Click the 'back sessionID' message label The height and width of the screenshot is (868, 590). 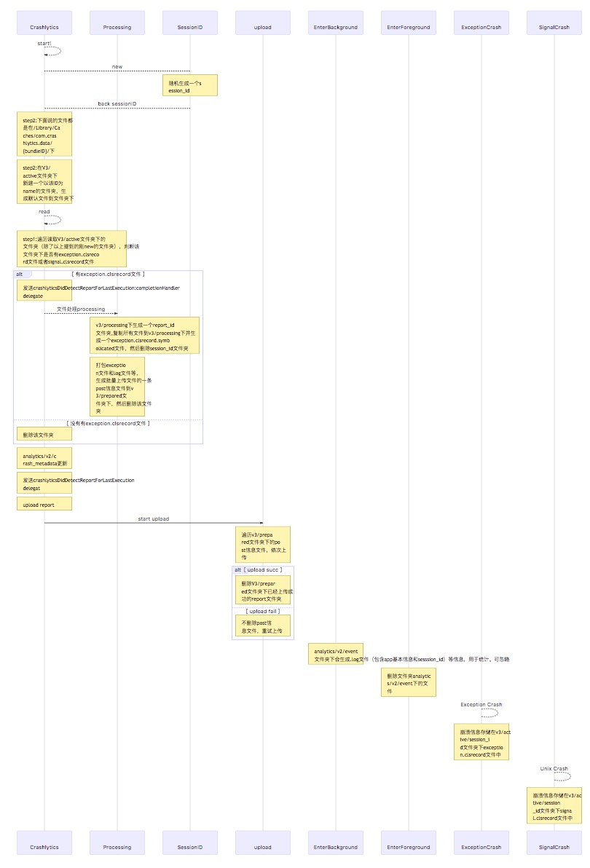pyautogui.click(x=117, y=103)
